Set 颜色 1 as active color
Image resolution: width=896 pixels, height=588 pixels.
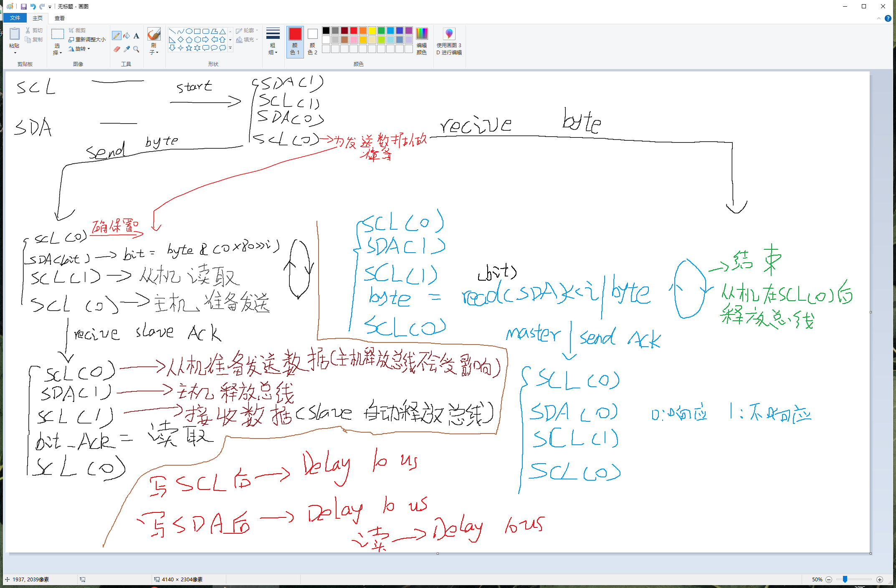(295, 41)
